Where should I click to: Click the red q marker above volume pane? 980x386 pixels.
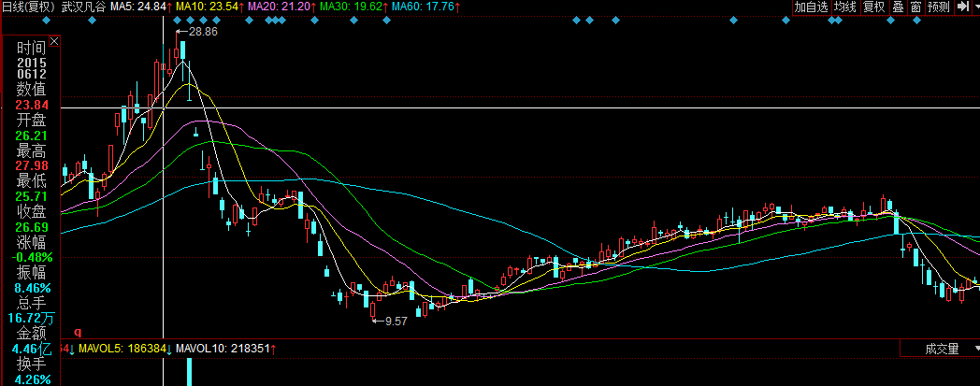78,331
